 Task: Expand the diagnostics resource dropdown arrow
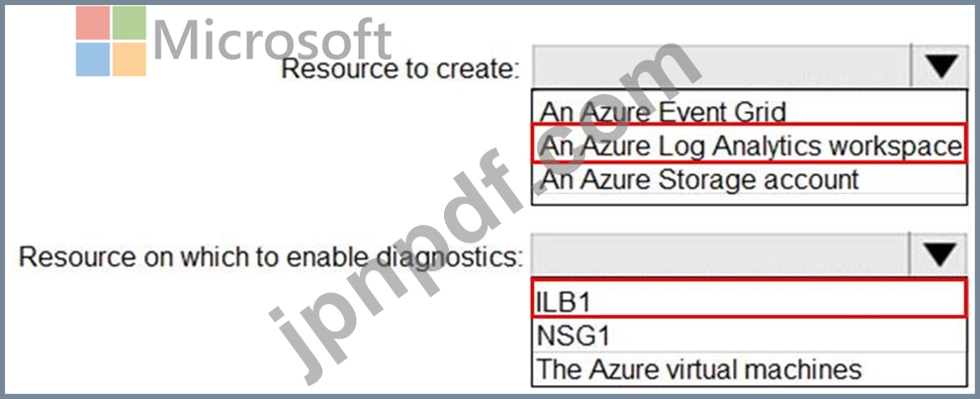939,255
